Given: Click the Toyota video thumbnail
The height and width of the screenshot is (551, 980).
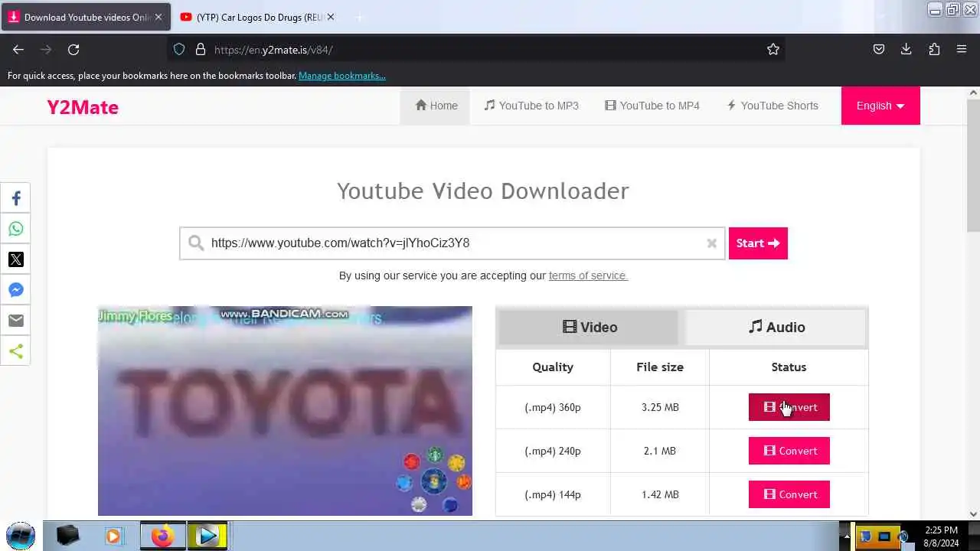Looking at the screenshot, I should coord(285,411).
